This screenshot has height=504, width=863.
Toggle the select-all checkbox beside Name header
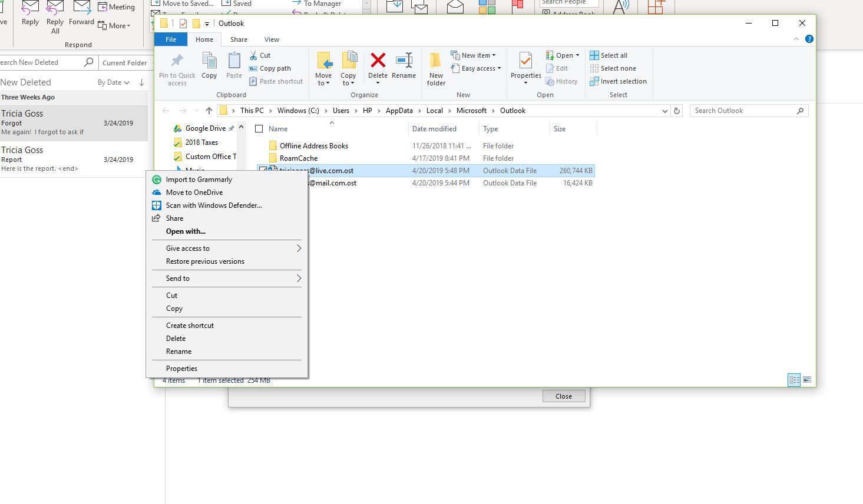click(259, 129)
